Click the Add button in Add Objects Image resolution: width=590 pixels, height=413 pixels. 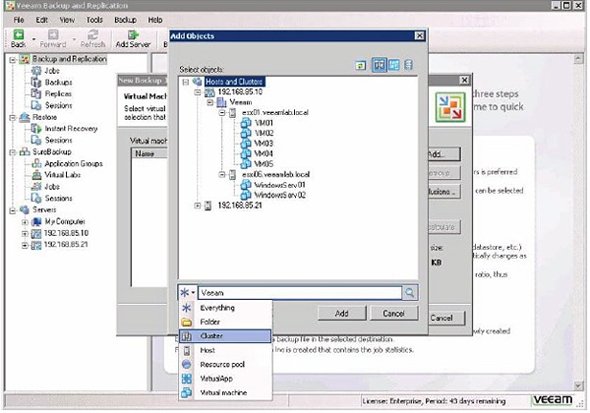(x=342, y=313)
